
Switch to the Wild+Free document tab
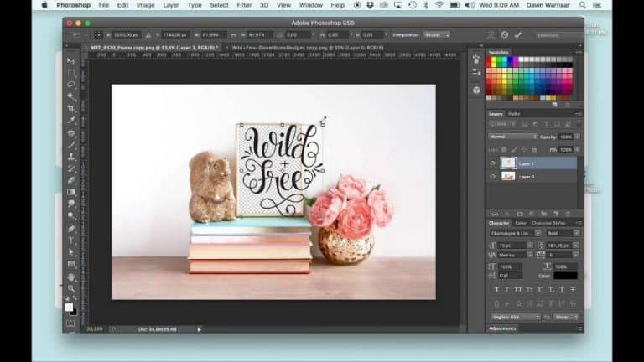coord(308,48)
